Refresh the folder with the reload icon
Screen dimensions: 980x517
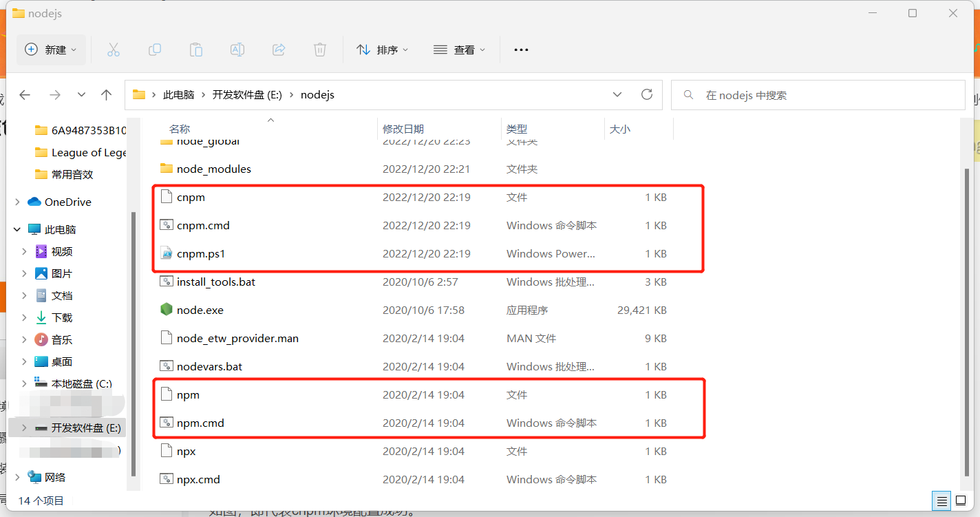pos(646,94)
